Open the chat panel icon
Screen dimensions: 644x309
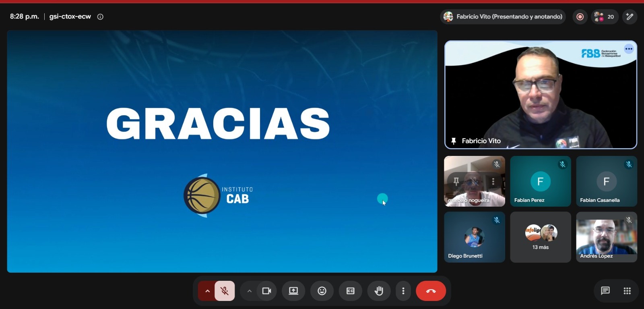pos(605,291)
